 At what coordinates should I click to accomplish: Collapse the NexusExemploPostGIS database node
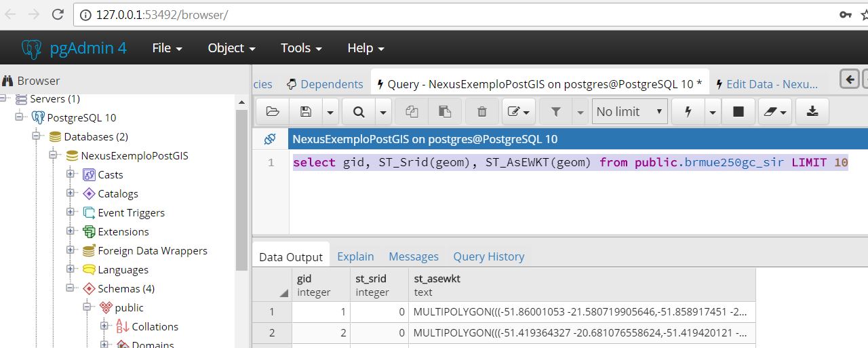point(54,155)
